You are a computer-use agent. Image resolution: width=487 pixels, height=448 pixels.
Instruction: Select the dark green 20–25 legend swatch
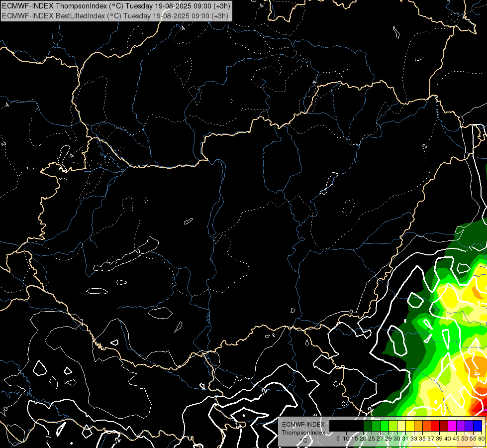(368, 426)
